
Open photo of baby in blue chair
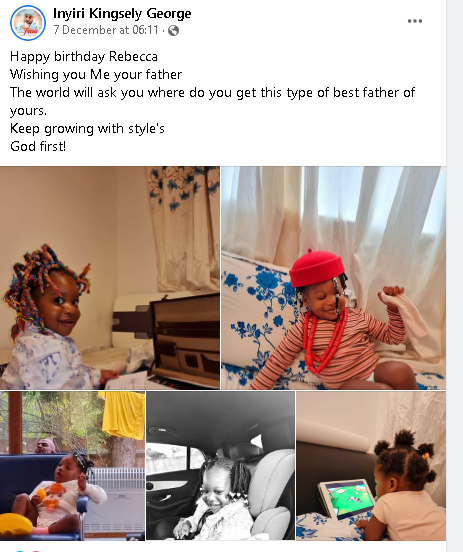(x=72, y=465)
